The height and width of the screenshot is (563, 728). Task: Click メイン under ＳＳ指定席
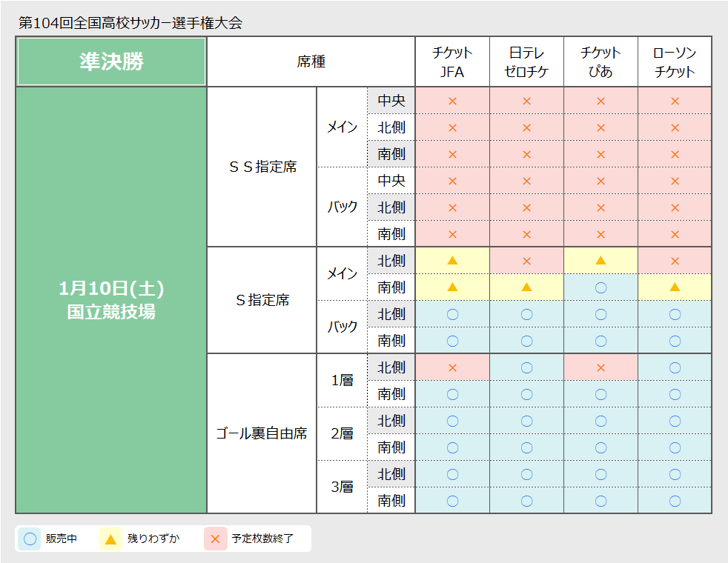point(343,127)
